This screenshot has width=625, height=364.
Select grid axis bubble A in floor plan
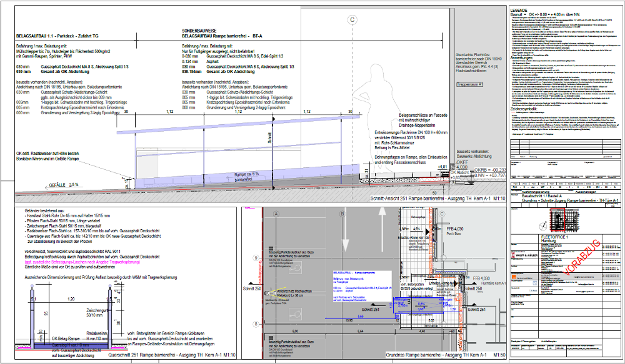point(275,213)
